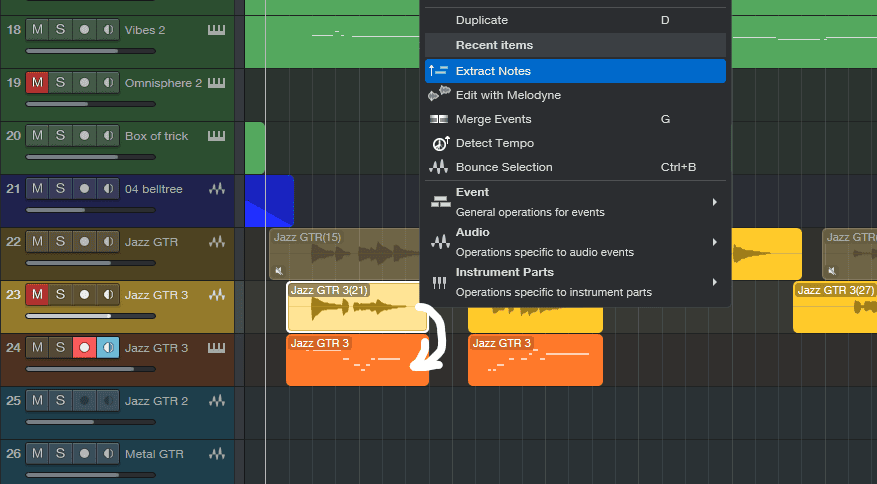This screenshot has width=877, height=484.
Task: Click waveform icon on Metal GTR track
Action: 216,454
